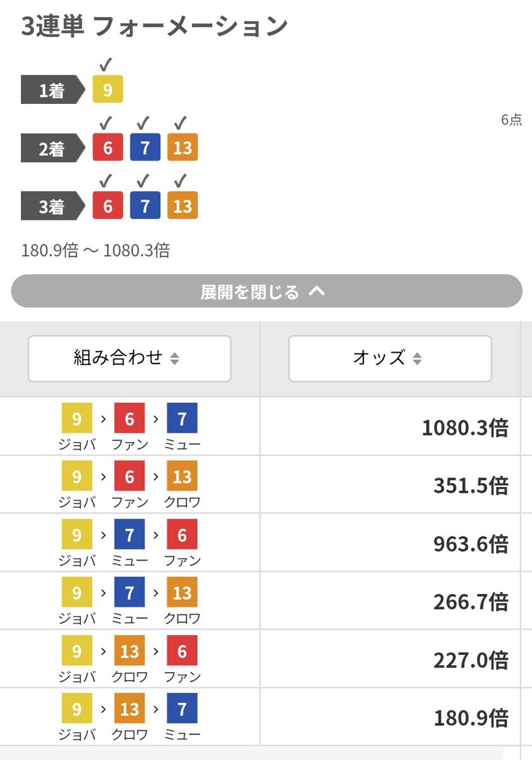Click yellow horse number 9 in 1着 row
Screen dimensions: 532x760
pos(108,89)
